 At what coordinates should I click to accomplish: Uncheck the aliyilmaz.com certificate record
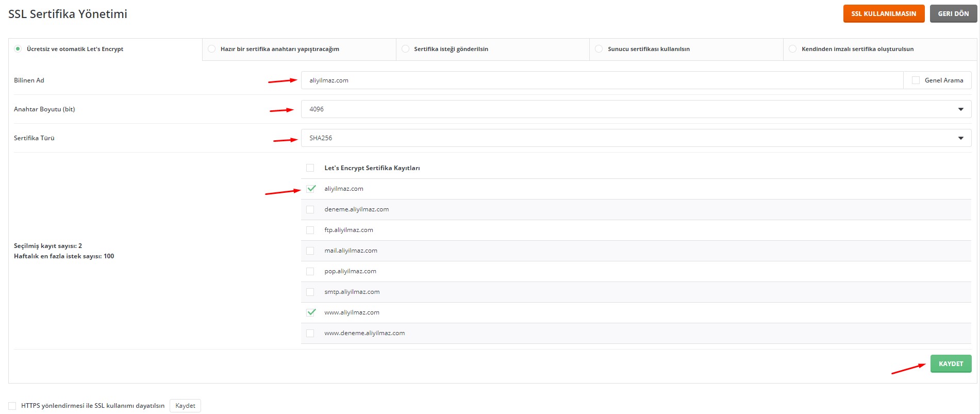[x=310, y=189]
